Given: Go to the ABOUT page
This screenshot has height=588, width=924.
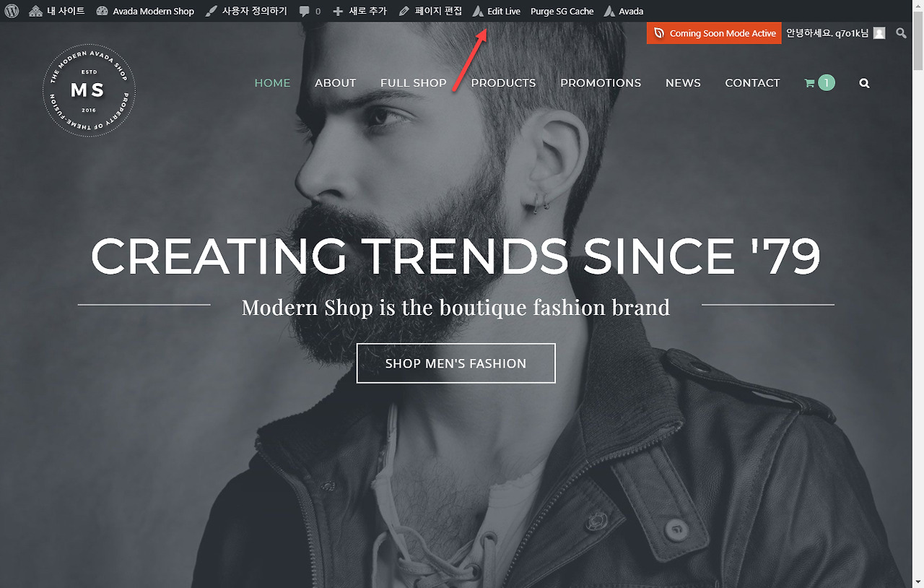Looking at the screenshot, I should pyautogui.click(x=335, y=83).
